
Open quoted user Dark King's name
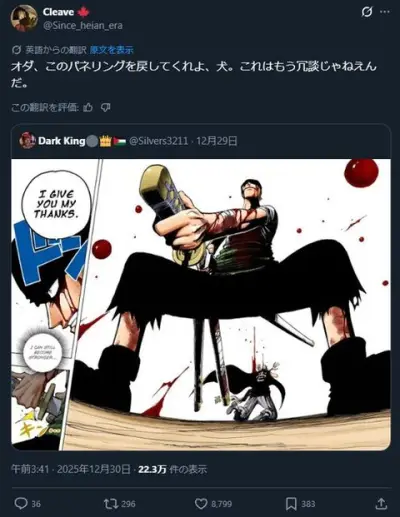pos(62,141)
